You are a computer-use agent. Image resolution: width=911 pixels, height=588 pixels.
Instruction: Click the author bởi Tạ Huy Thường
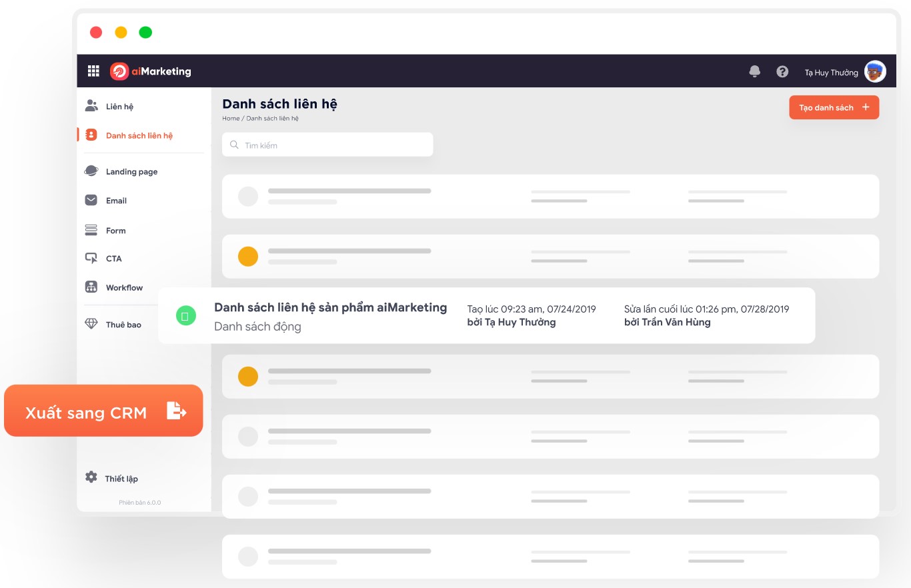click(x=512, y=322)
